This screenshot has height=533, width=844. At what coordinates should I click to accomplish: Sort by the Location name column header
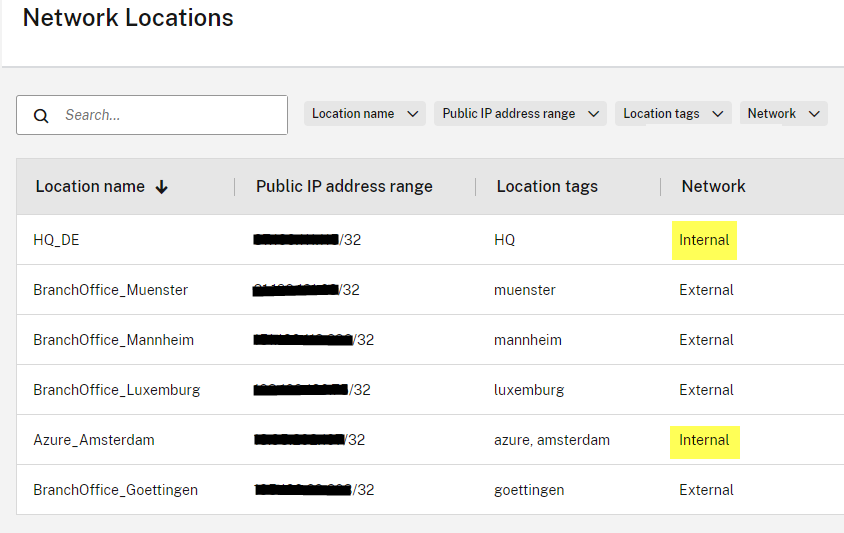click(x=90, y=186)
